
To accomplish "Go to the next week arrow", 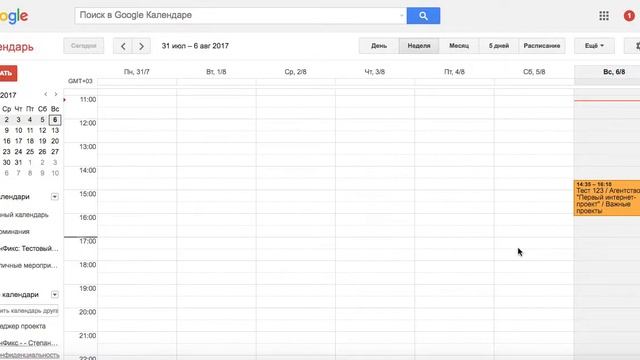I will point(141,46).
